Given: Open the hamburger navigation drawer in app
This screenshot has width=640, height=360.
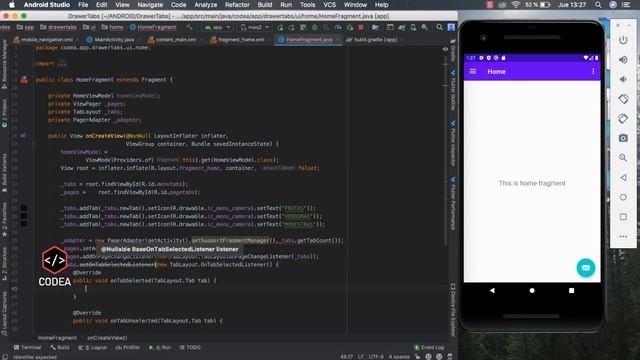Looking at the screenshot, I should tap(473, 71).
